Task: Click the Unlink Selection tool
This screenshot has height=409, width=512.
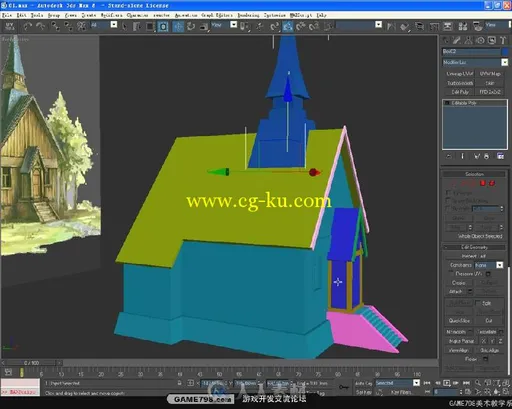Action: (x=68, y=26)
